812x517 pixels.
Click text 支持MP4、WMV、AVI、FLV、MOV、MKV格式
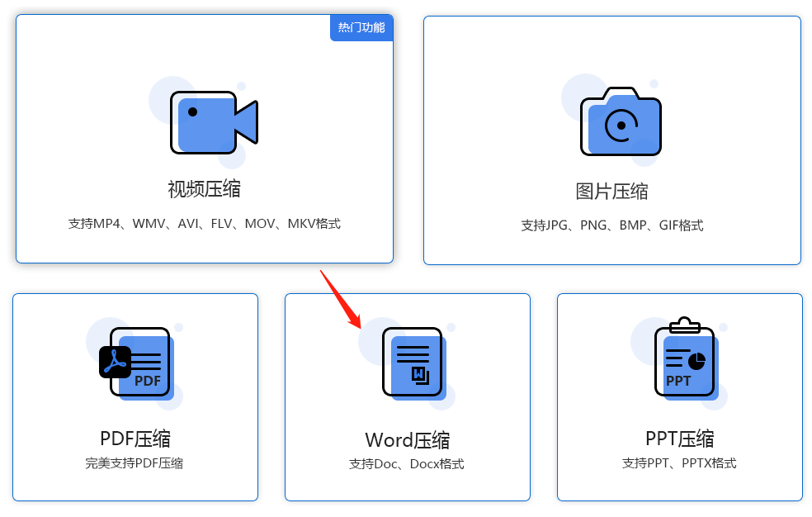[x=205, y=224]
